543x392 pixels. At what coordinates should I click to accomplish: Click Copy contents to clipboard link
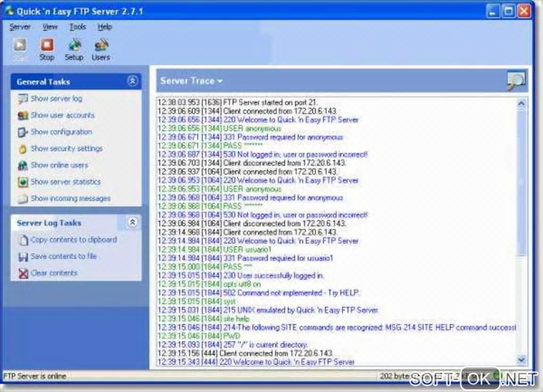click(74, 240)
